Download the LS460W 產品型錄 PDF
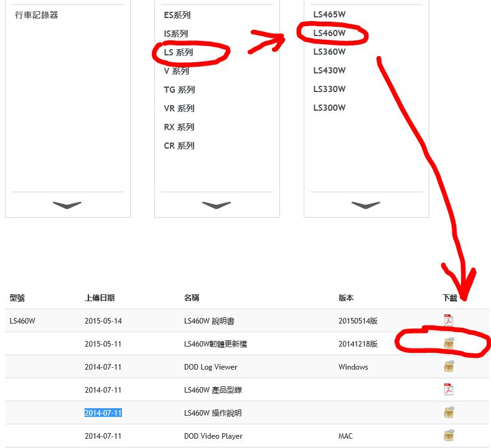 448,390
